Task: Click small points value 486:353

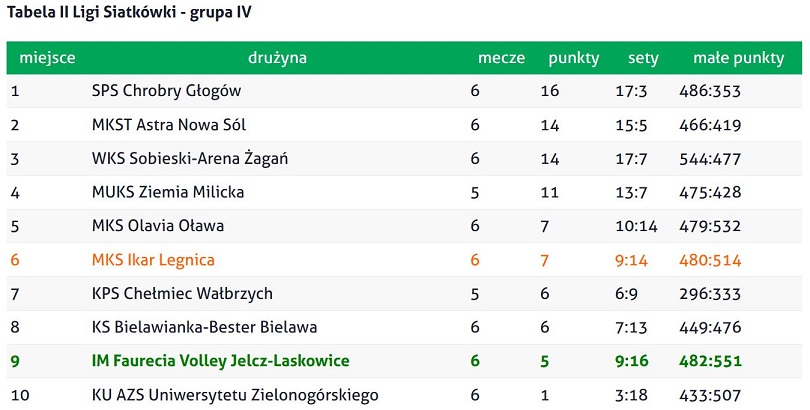Action: [x=710, y=91]
